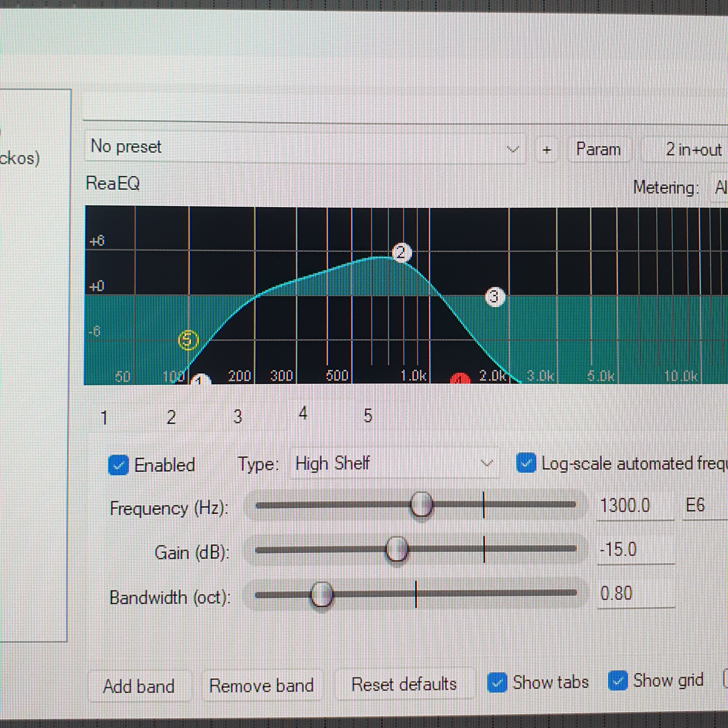Select yellow band 5 node on graph
Image resolution: width=728 pixels, height=728 pixels.
[x=188, y=340]
